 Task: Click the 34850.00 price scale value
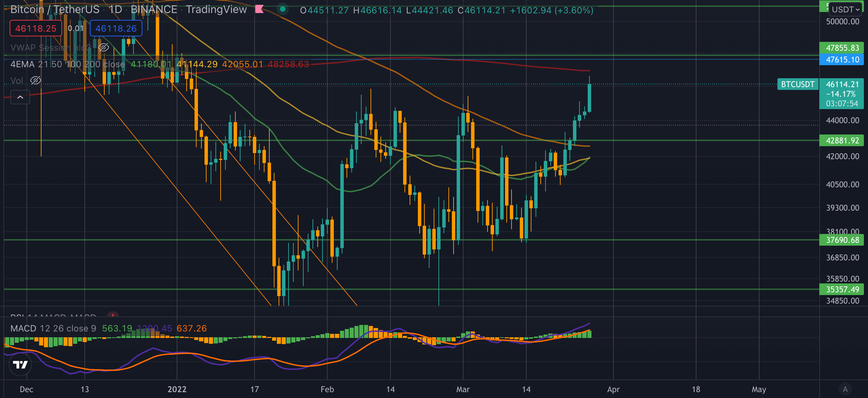843,301
